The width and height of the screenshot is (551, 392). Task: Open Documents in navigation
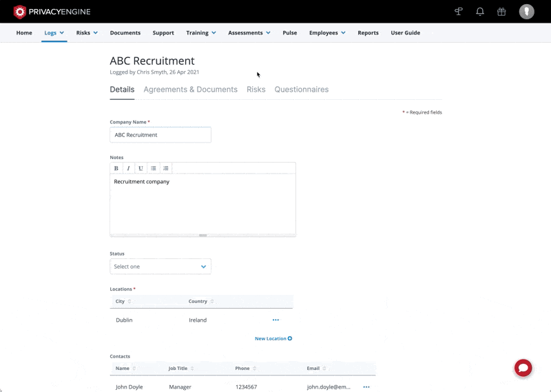pos(125,32)
